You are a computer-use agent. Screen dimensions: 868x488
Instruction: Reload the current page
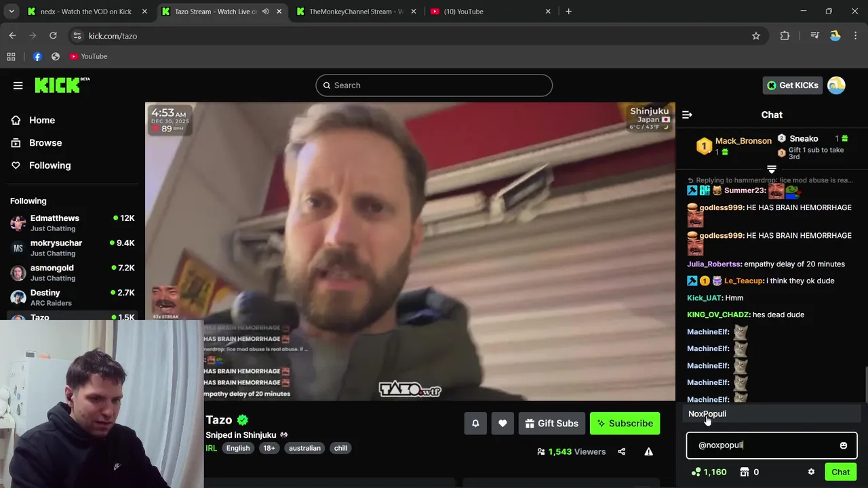(53, 36)
